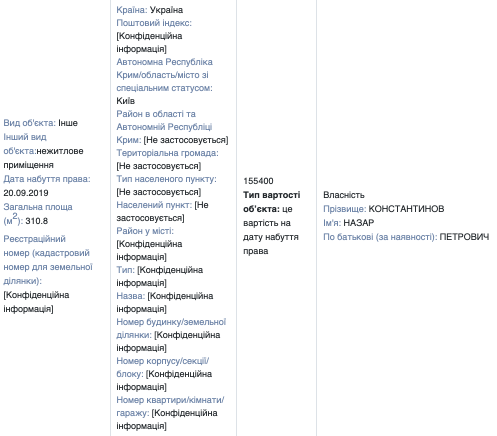Image resolution: width=497 pixels, height=436 pixels.
Task: Select the first name 'НАЗАР'
Action: pyautogui.click(x=359, y=223)
